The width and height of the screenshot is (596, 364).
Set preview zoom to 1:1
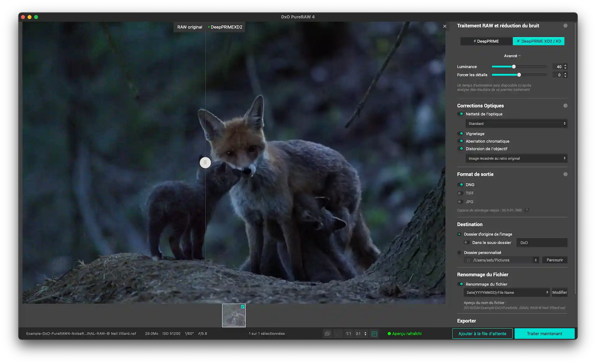349,334
